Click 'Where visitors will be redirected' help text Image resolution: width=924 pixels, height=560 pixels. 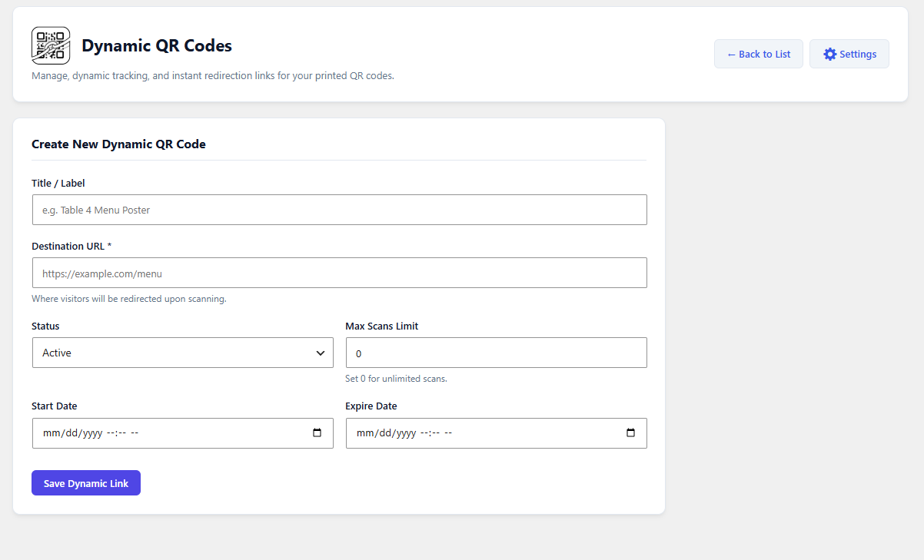point(129,299)
